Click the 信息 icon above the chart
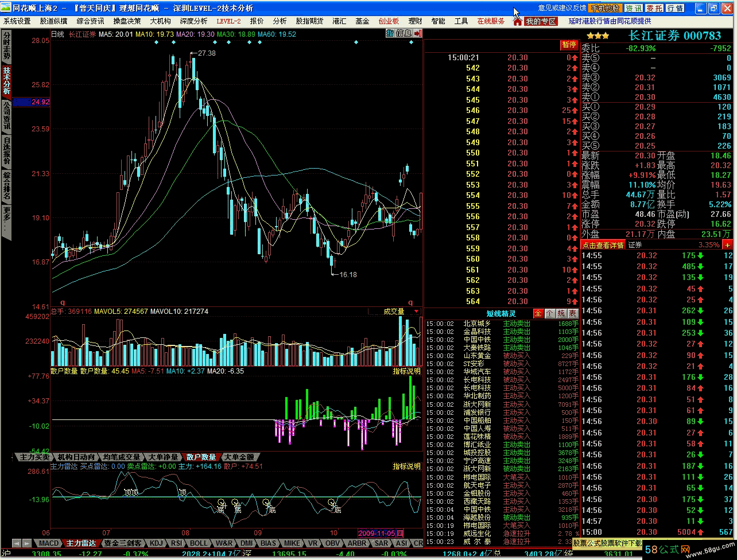737x560 pixels. click(404, 34)
